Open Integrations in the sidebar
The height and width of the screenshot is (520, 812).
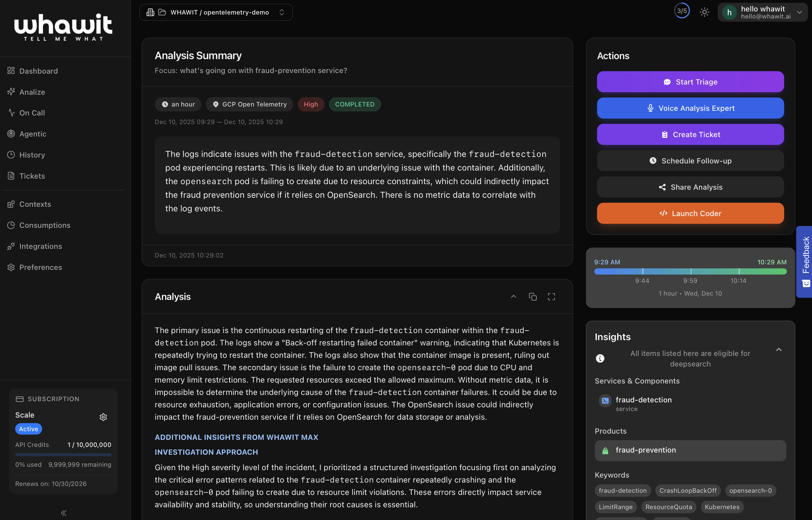point(41,246)
